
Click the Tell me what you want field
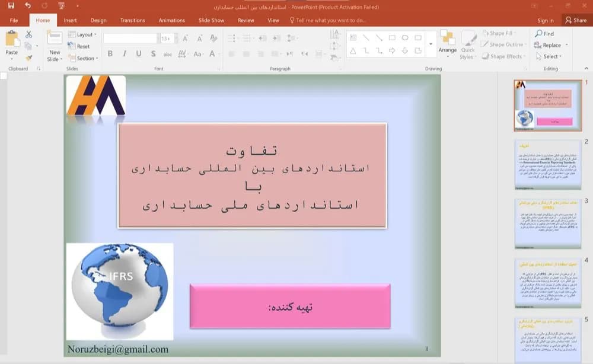click(x=327, y=20)
